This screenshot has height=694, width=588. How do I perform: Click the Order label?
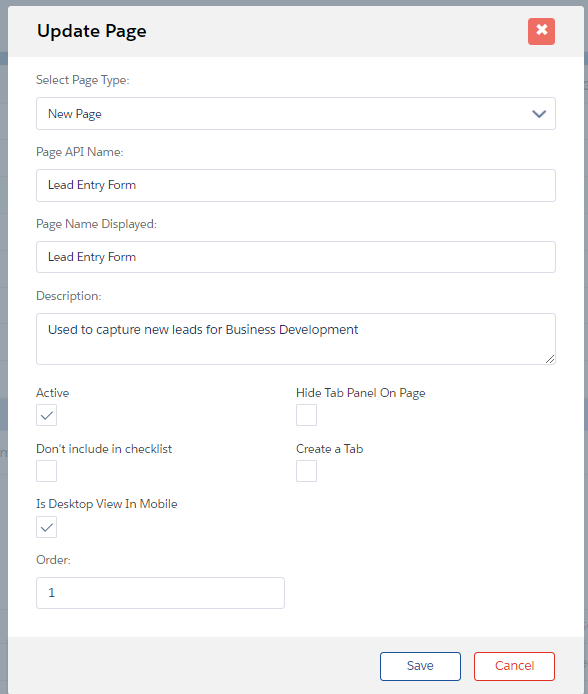pos(53,560)
